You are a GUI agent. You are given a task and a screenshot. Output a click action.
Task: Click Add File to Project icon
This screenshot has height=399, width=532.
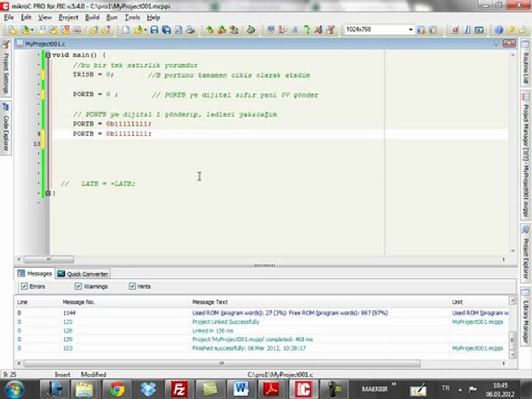94,30
